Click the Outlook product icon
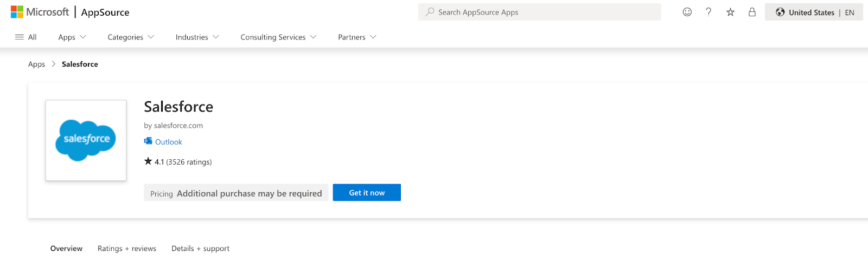Viewport: 868px width, 260px height. click(148, 141)
